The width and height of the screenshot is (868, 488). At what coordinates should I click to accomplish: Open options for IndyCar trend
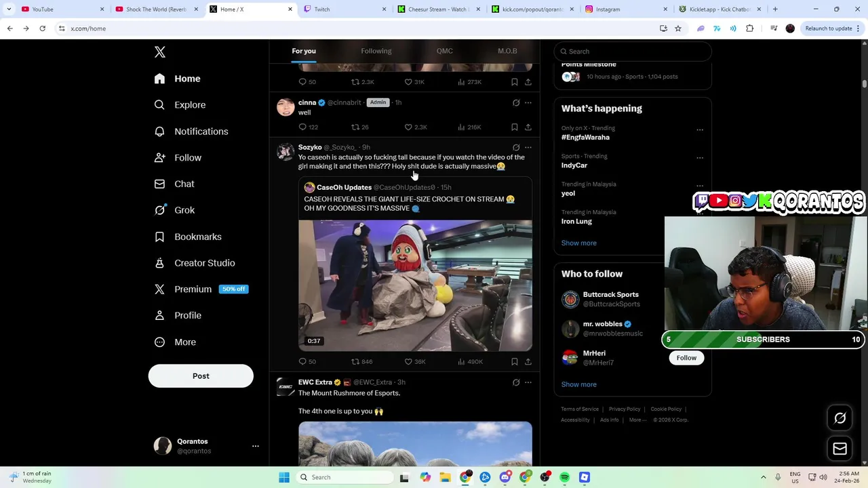coord(700,158)
